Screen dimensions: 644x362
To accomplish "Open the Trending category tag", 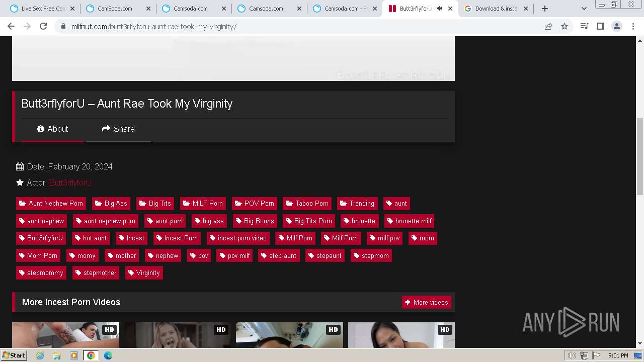I will tap(357, 204).
